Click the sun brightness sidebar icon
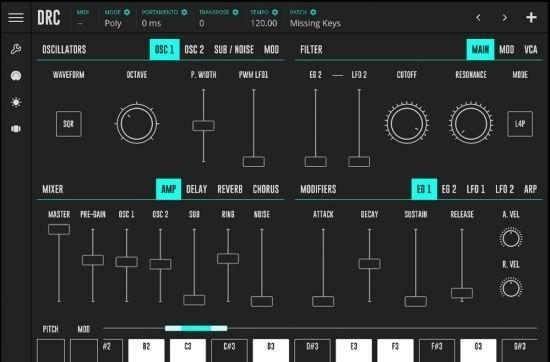This screenshot has width=550, height=362. pos(16,102)
